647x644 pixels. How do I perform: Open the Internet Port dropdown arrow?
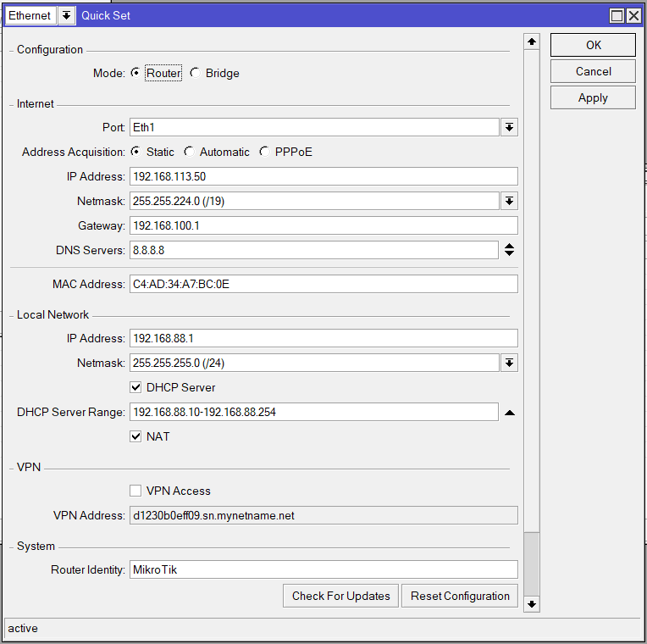point(509,127)
